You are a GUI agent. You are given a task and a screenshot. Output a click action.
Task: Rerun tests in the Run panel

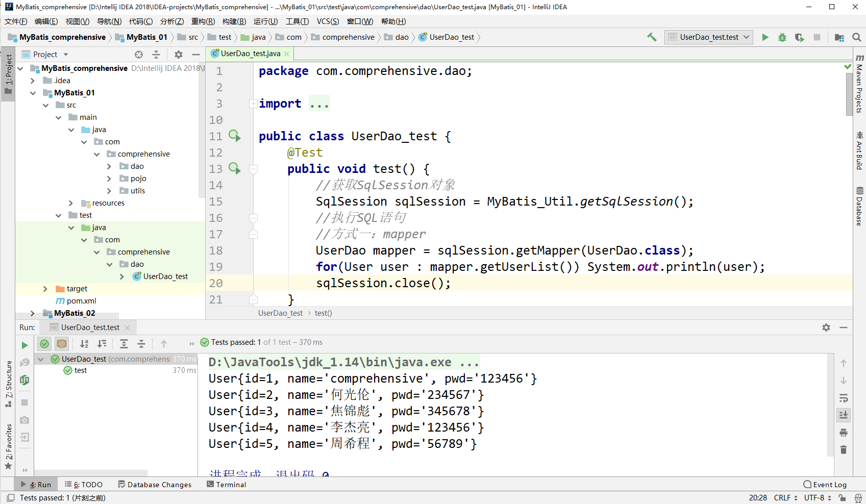pos(24,345)
